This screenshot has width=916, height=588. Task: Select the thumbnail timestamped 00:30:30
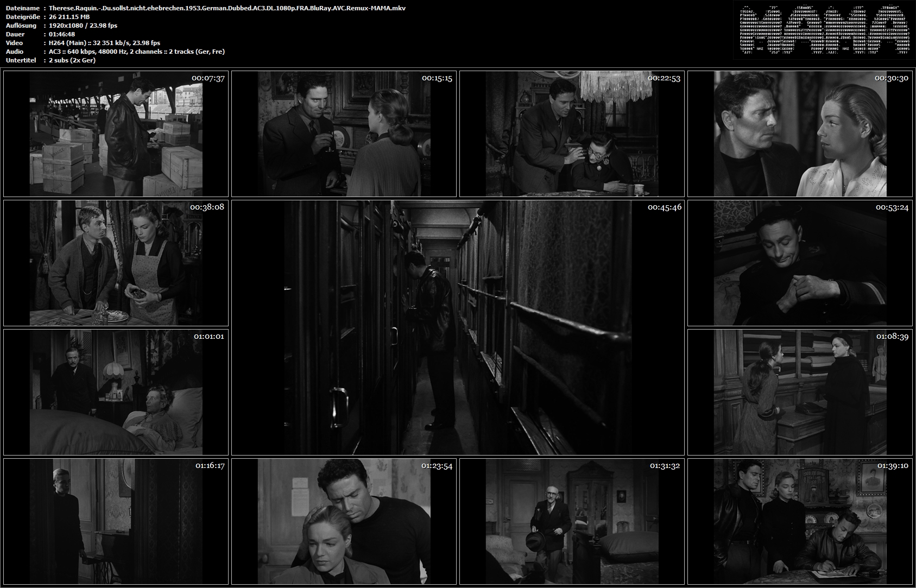(x=800, y=134)
